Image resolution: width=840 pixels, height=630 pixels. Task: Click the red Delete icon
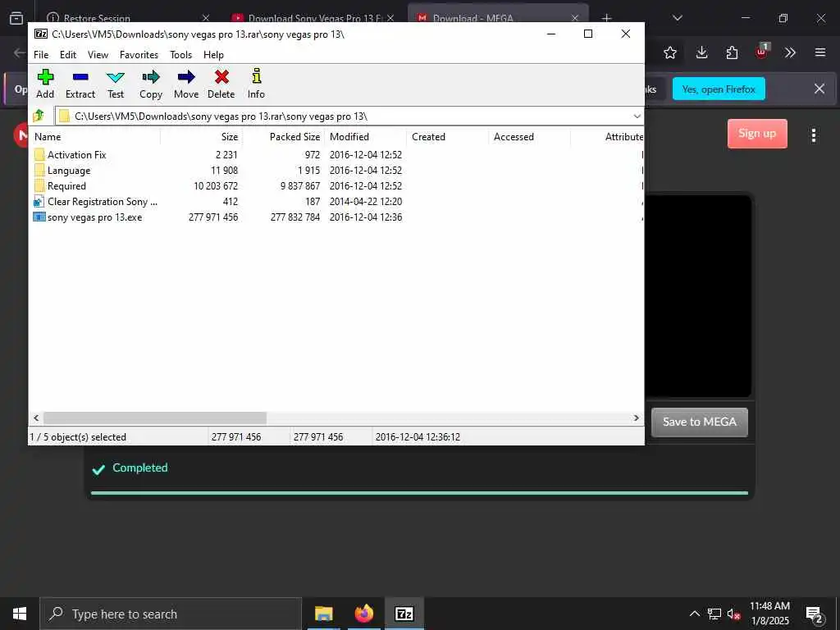[x=221, y=77]
